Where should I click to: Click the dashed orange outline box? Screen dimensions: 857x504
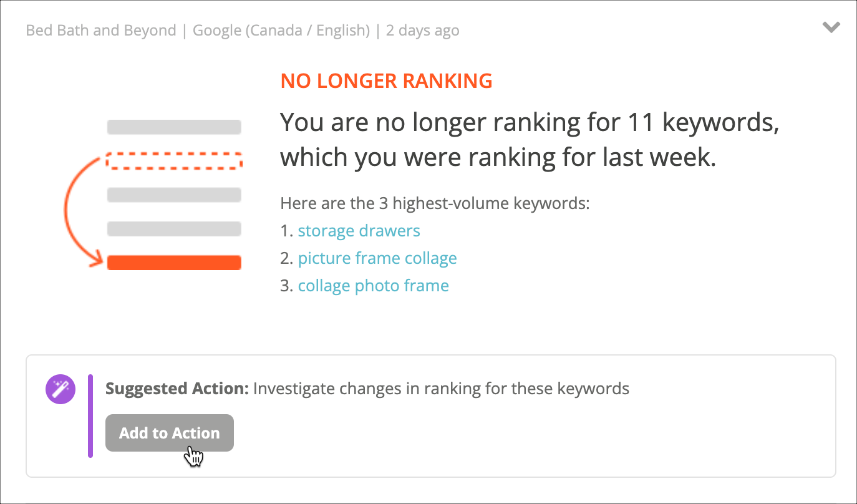(x=174, y=160)
